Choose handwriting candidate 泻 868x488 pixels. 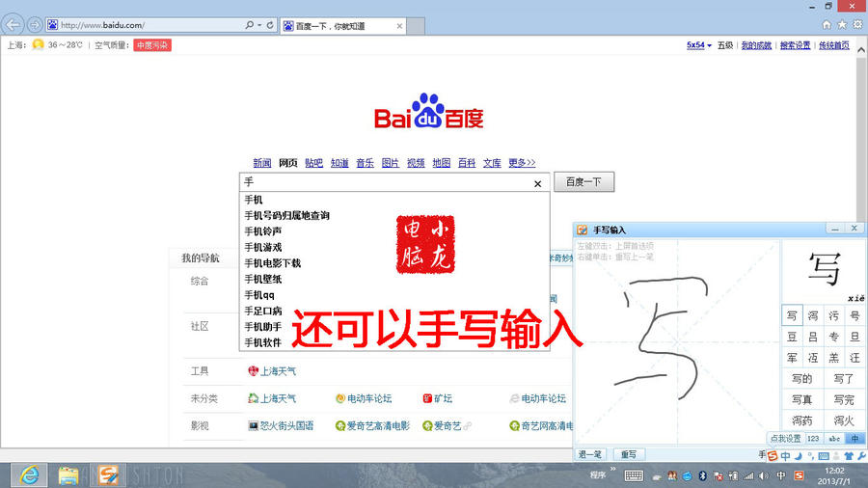click(813, 316)
